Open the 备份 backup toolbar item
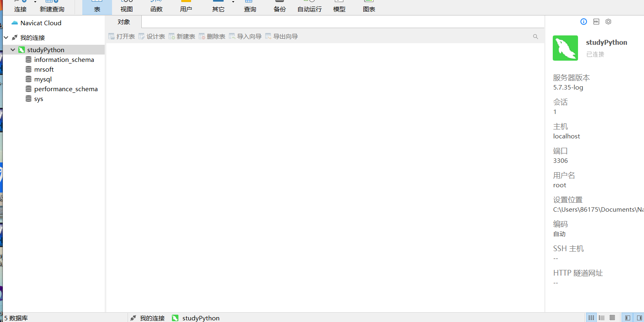The image size is (644, 322). click(280, 7)
